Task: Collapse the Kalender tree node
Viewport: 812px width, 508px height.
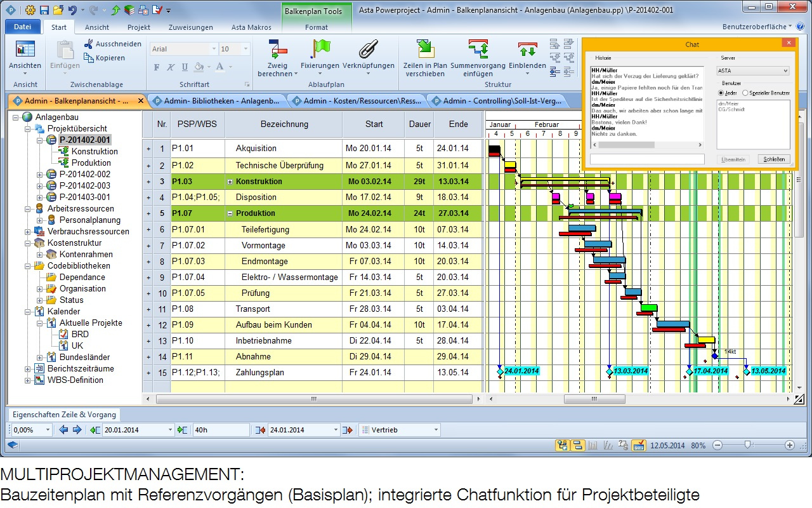Action: point(27,312)
